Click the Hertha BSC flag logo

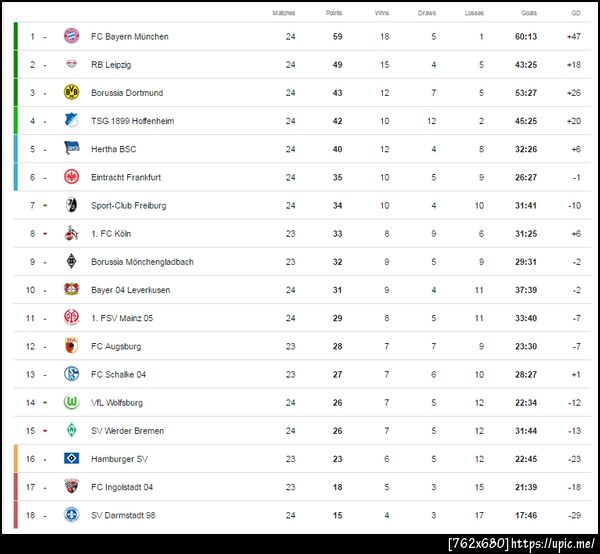point(71,149)
